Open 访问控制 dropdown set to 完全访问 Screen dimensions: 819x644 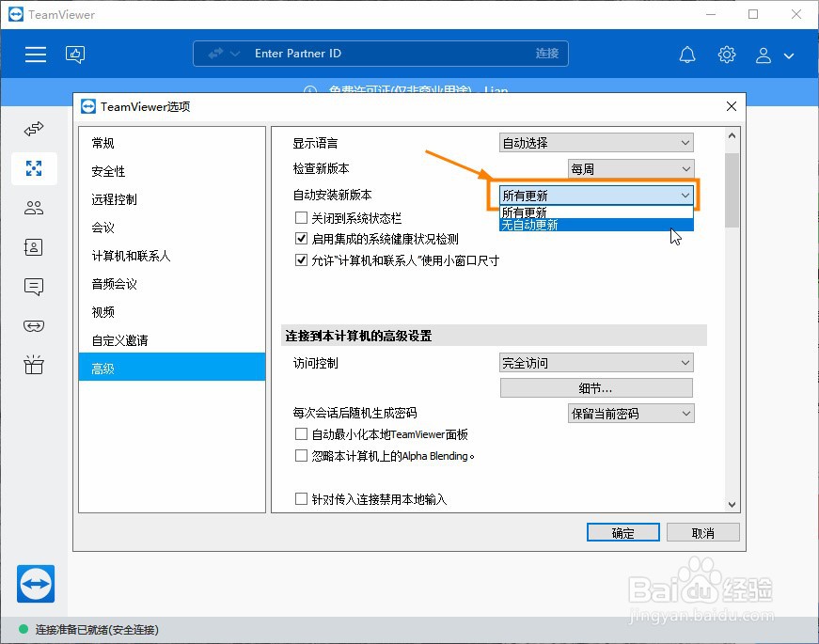pyautogui.click(x=596, y=363)
